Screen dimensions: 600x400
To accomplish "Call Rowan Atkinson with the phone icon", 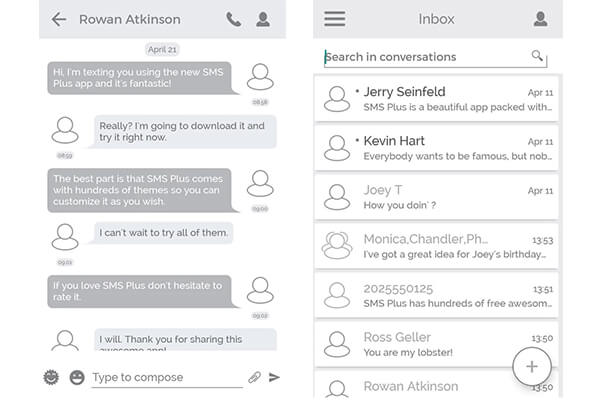I will click(233, 19).
